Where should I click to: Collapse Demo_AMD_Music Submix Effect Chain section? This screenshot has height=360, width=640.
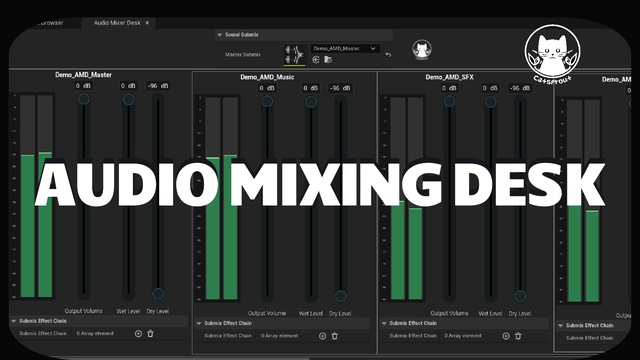tap(199, 324)
